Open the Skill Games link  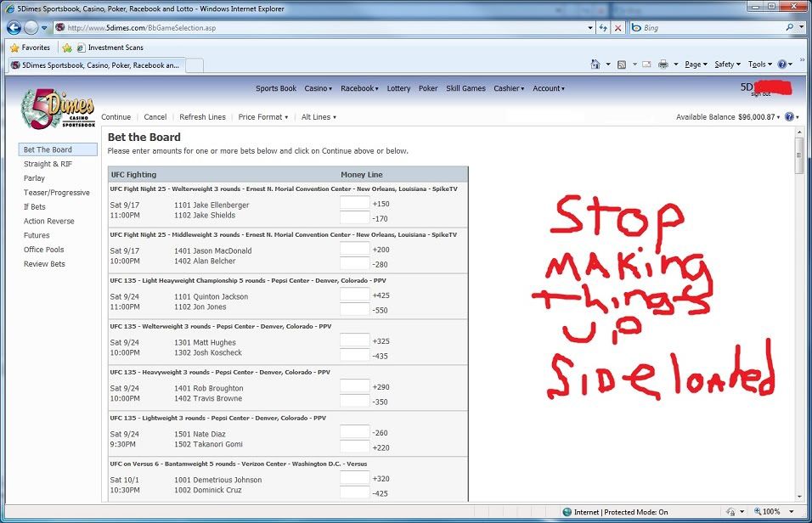point(466,88)
